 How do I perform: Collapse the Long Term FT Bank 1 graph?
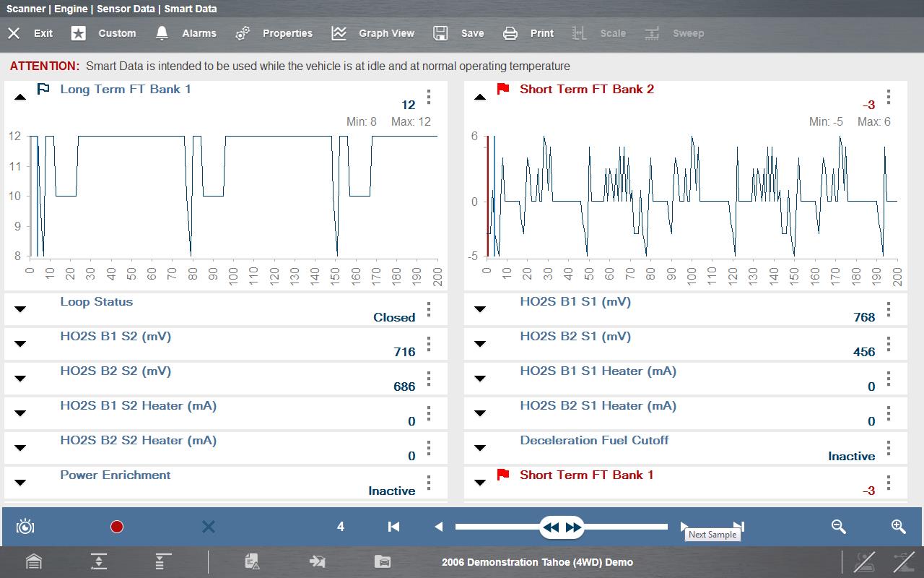tap(20, 97)
